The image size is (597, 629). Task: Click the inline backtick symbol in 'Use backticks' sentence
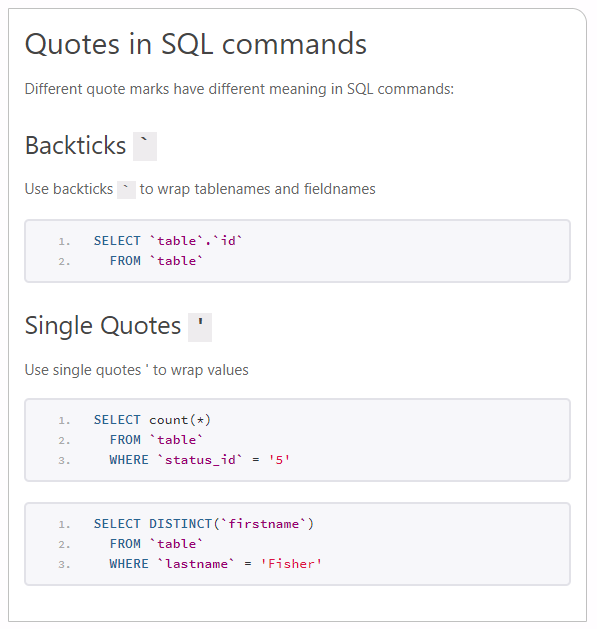(126, 189)
